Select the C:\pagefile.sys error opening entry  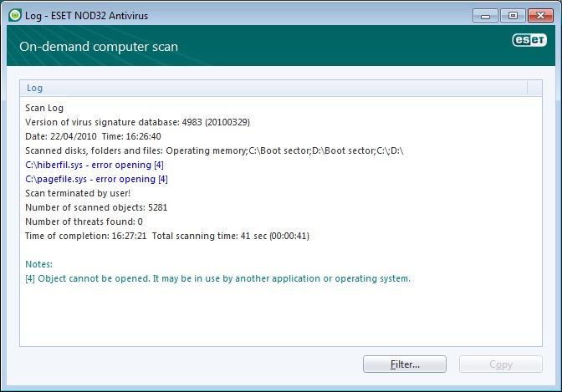(x=96, y=179)
